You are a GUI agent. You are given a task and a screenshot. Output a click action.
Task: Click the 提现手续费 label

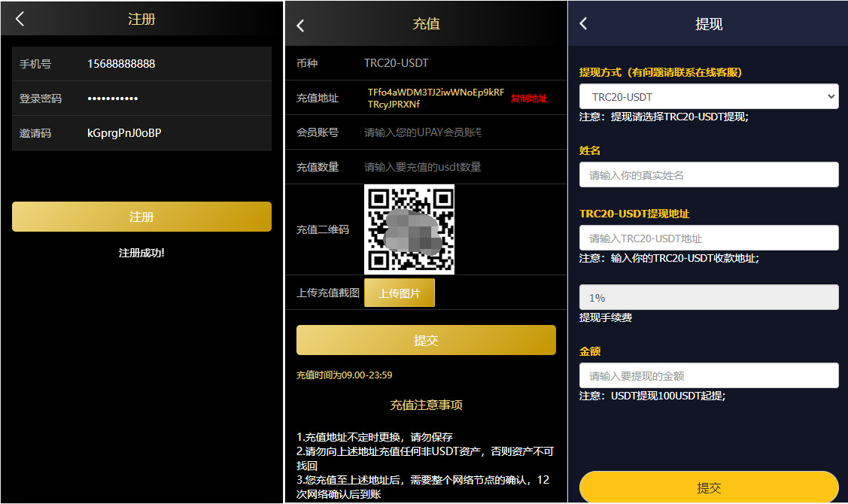pyautogui.click(x=605, y=318)
